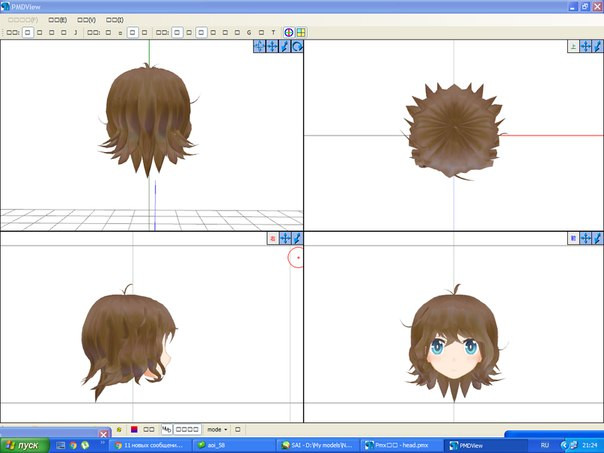Viewport: 604px width, 453px height.
Task: Toggle the 'T' button in the toolbar
Action: click(272, 32)
